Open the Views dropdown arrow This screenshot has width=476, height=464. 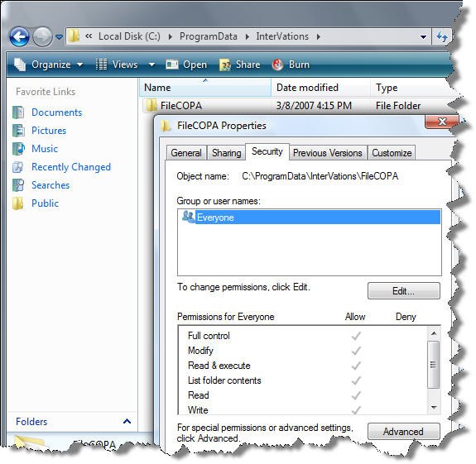[x=151, y=65]
